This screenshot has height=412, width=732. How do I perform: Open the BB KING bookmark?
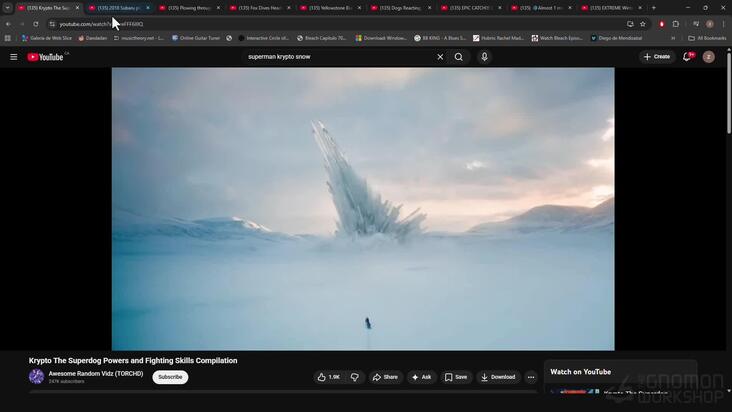440,38
